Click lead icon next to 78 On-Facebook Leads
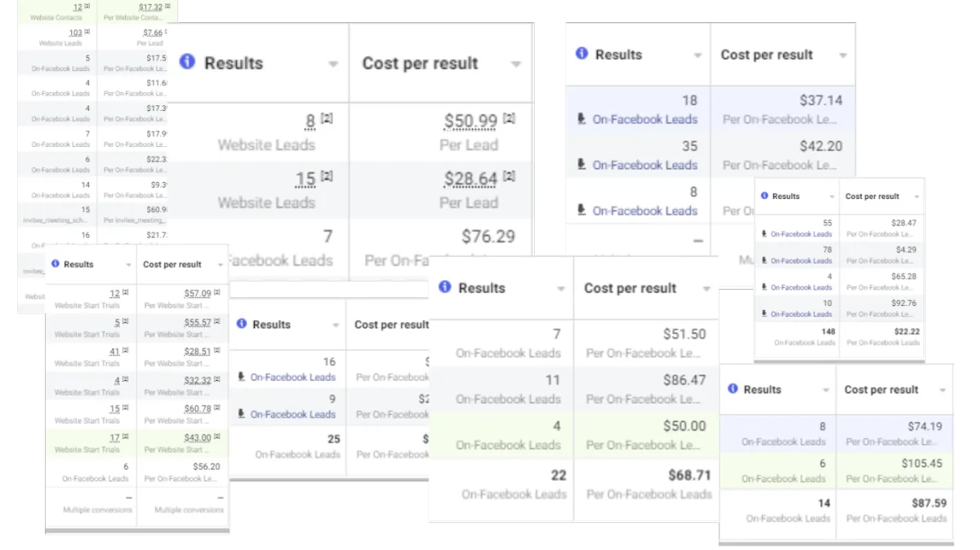The height and width of the screenshot is (550, 980). click(764, 260)
